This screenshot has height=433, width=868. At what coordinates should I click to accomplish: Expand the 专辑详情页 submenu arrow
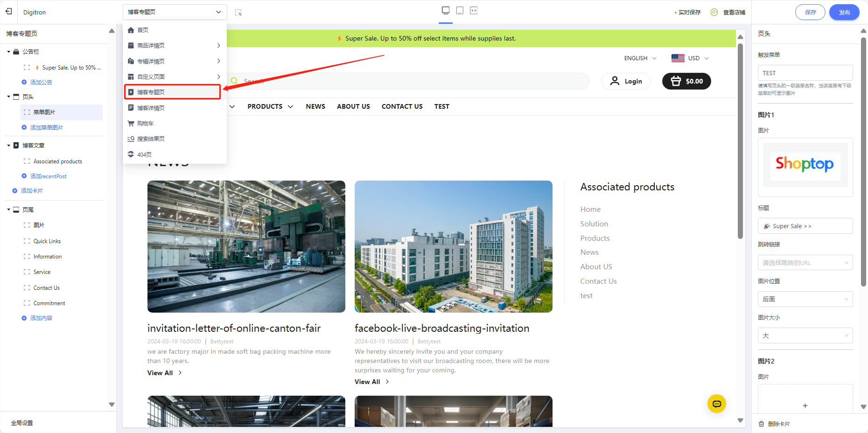pos(218,61)
